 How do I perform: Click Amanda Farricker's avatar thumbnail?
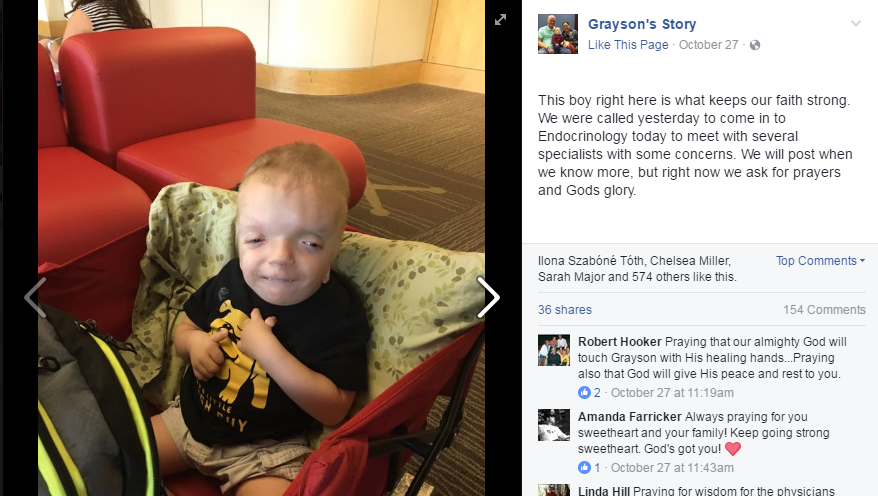pyautogui.click(x=554, y=425)
